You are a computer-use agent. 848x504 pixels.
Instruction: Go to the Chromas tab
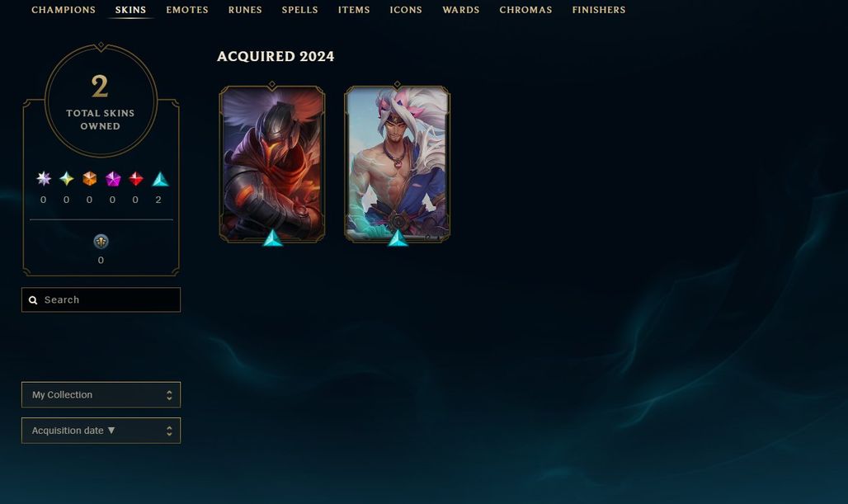(525, 10)
